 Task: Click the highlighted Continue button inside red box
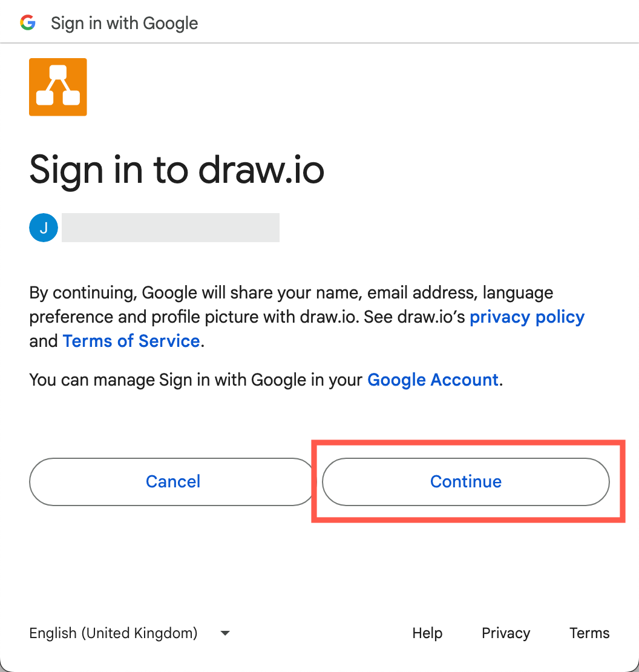pos(465,481)
